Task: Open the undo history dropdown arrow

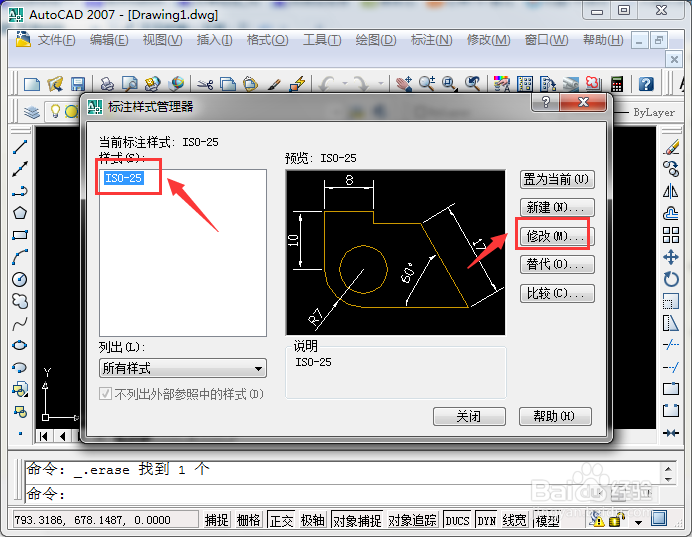Action: 345,83
